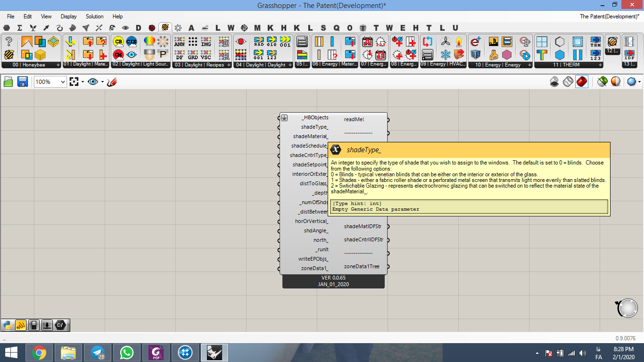Screen dimensions: 644x362
Task: Select the Image-based simulation (IMG) recipe icon
Action: [206, 41]
